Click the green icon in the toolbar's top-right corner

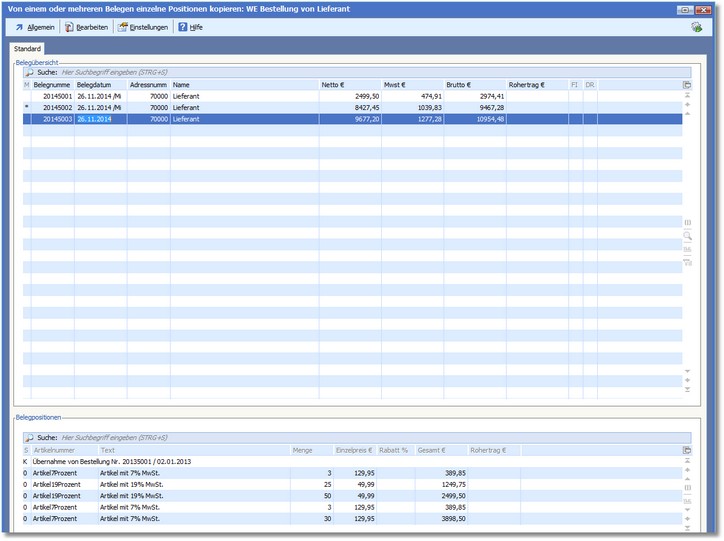pyautogui.click(x=696, y=27)
